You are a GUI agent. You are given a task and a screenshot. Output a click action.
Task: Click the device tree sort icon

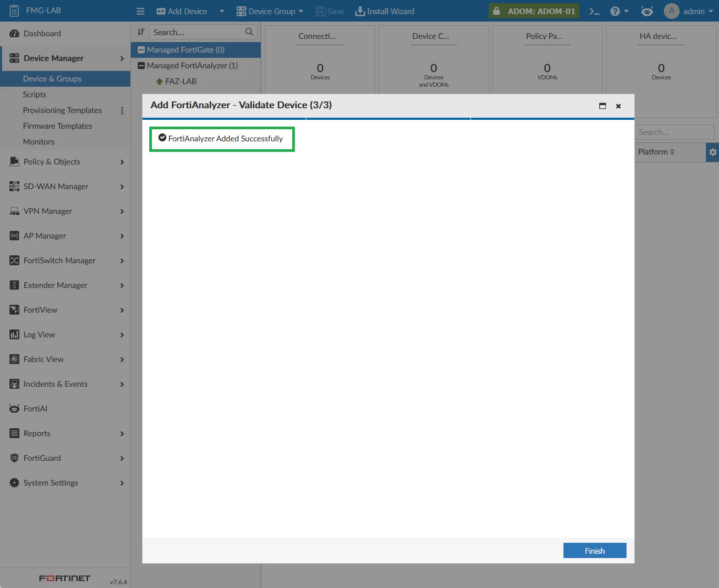[x=141, y=32]
